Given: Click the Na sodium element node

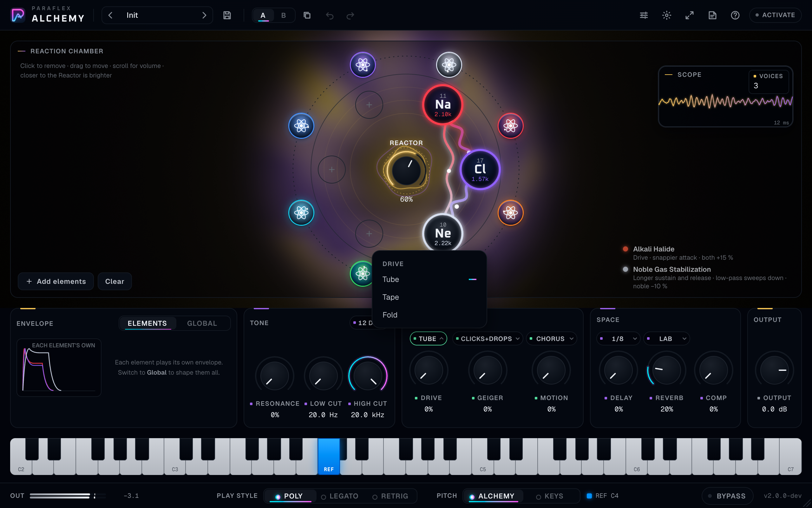Looking at the screenshot, I should tap(442, 104).
